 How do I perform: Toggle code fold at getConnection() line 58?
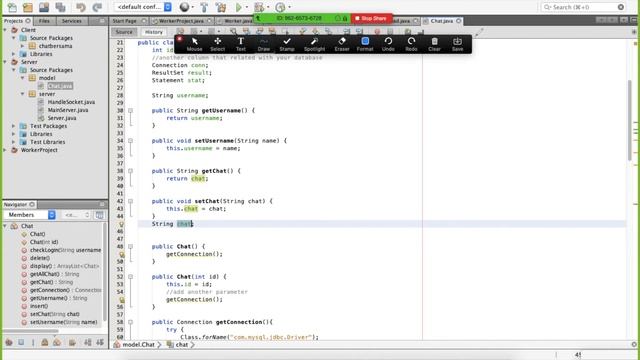click(131, 322)
